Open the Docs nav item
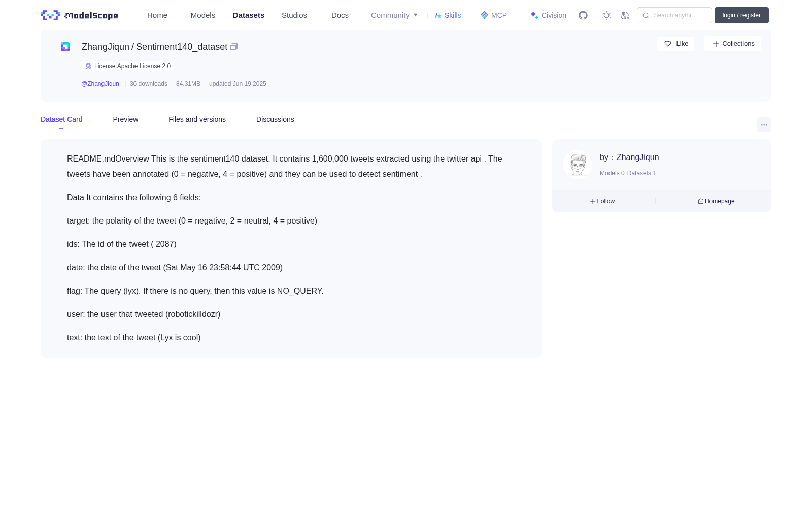The height and width of the screenshot is (508, 812). click(x=340, y=15)
